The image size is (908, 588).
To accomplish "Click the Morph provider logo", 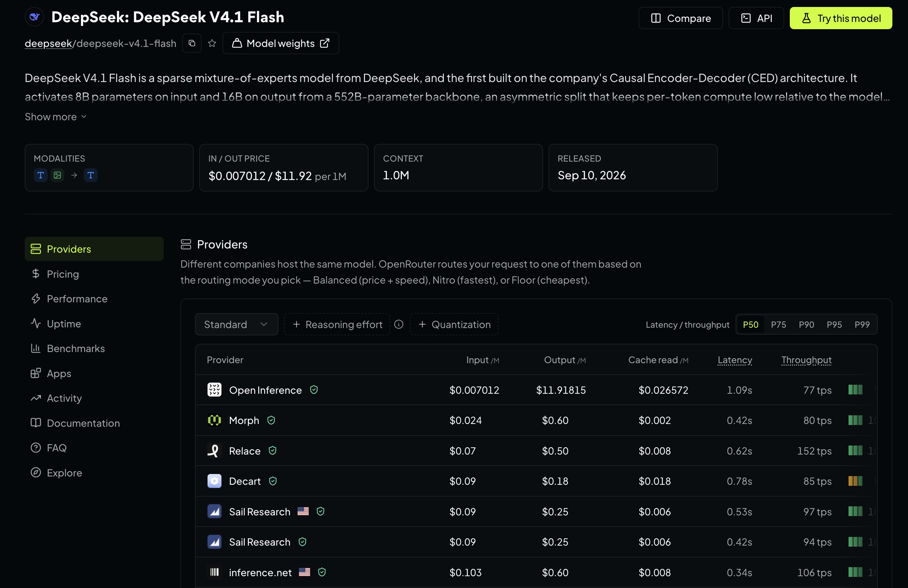I will 214,420.
